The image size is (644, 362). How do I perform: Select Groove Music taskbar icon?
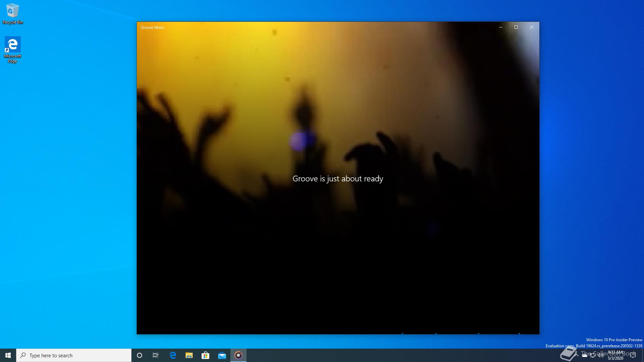[x=238, y=355]
